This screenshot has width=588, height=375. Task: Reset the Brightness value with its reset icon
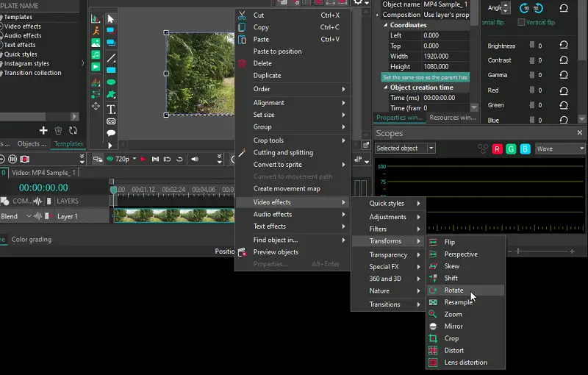(564, 46)
